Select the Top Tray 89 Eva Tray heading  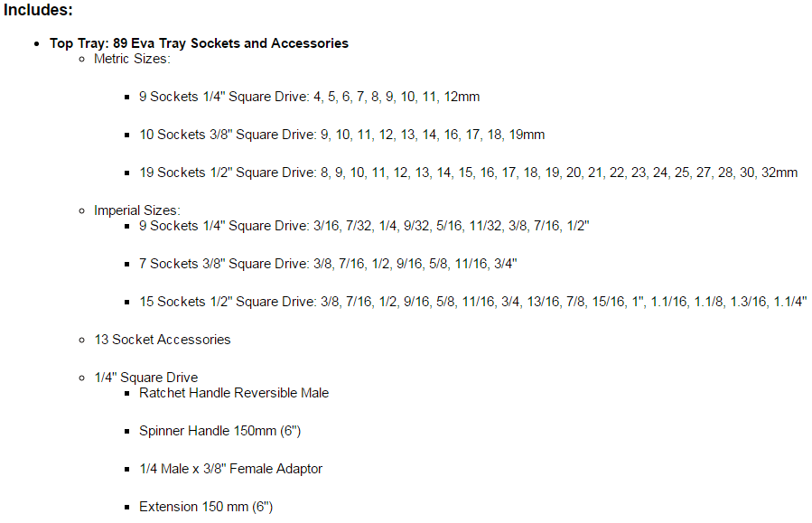pyautogui.click(x=199, y=43)
